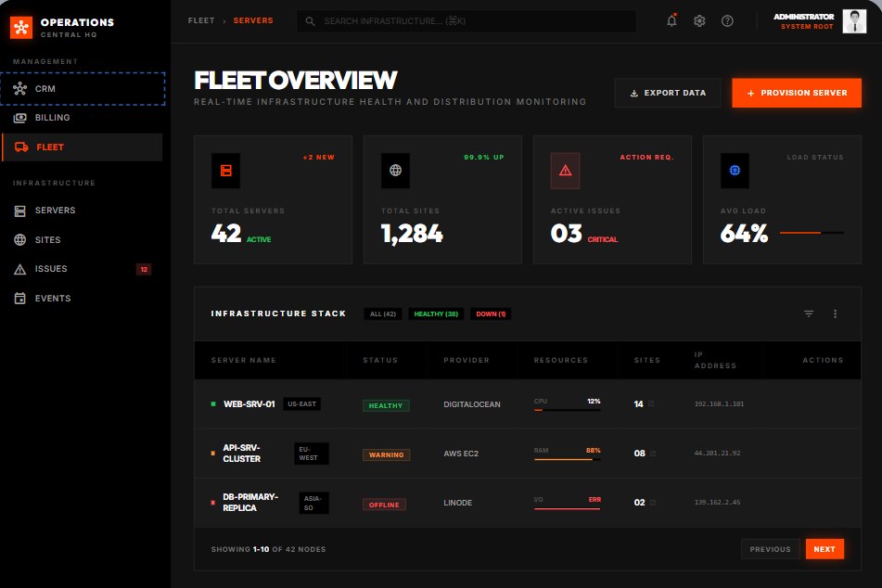Select the Down (1) filter tab
The image size is (882, 588).
pyautogui.click(x=491, y=314)
